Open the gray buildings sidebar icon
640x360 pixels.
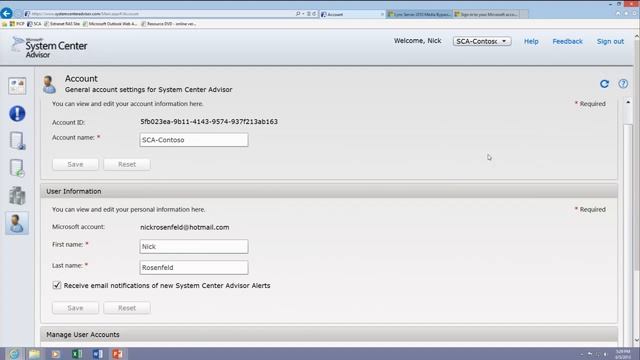17,196
